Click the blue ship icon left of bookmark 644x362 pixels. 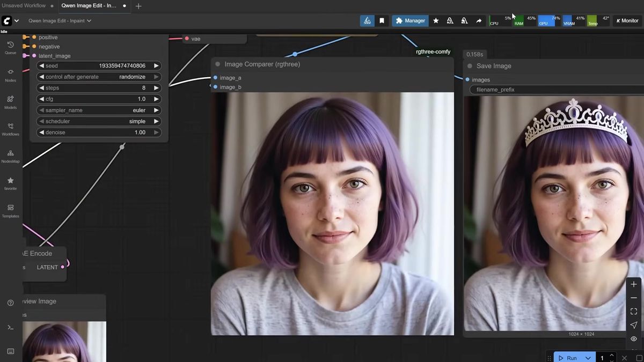click(x=367, y=20)
